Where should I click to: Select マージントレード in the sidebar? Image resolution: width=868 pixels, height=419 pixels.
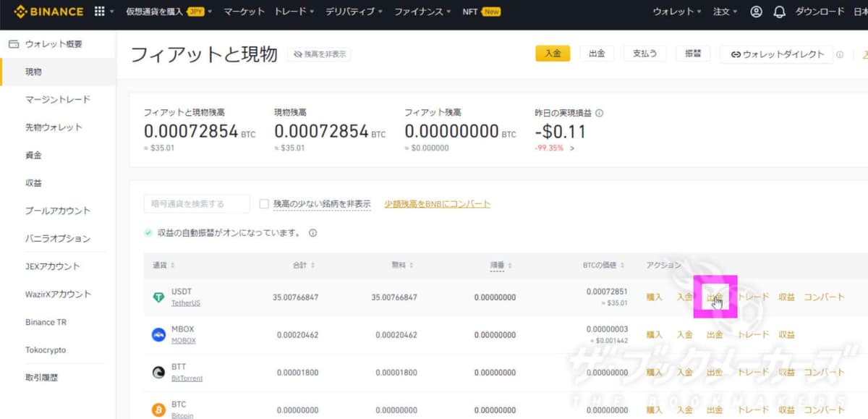point(58,99)
